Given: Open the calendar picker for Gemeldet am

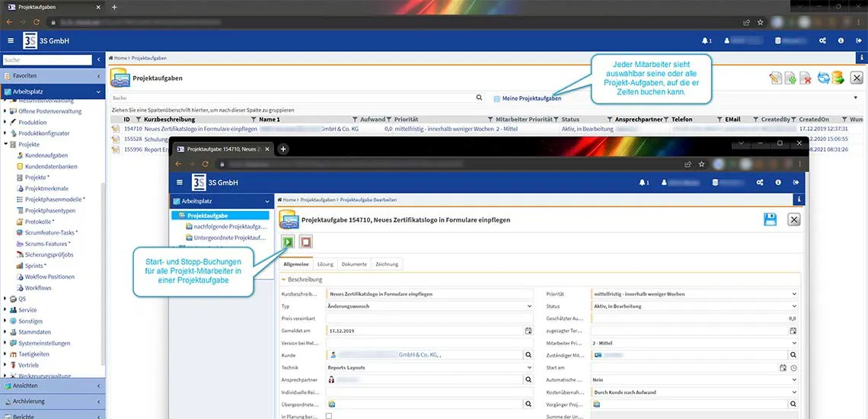Looking at the screenshot, I should [x=528, y=331].
